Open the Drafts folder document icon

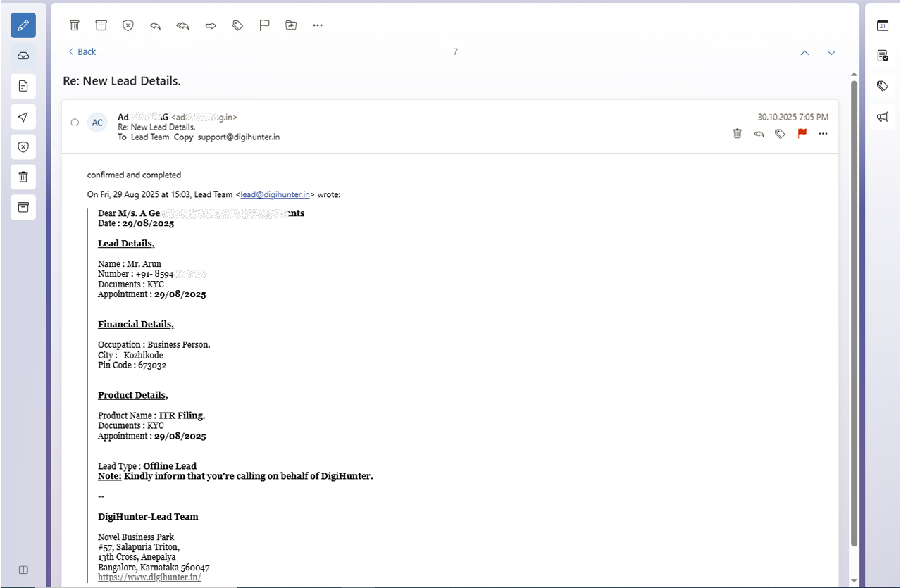[23, 86]
